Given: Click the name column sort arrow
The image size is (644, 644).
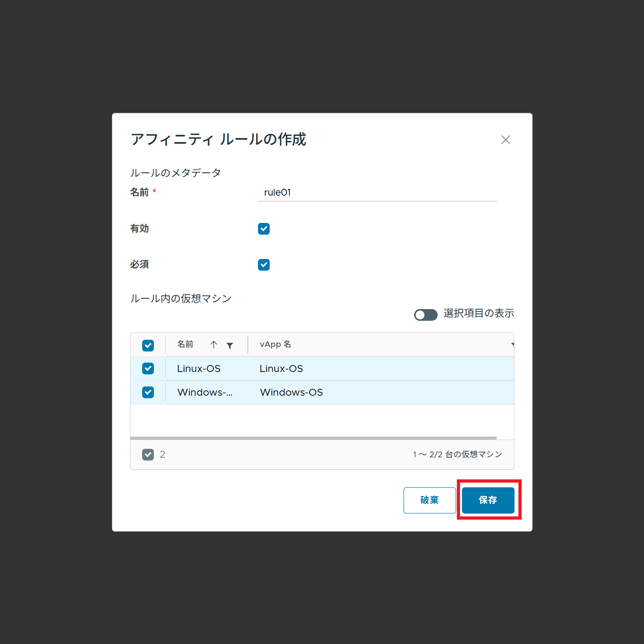Looking at the screenshot, I should coord(214,345).
